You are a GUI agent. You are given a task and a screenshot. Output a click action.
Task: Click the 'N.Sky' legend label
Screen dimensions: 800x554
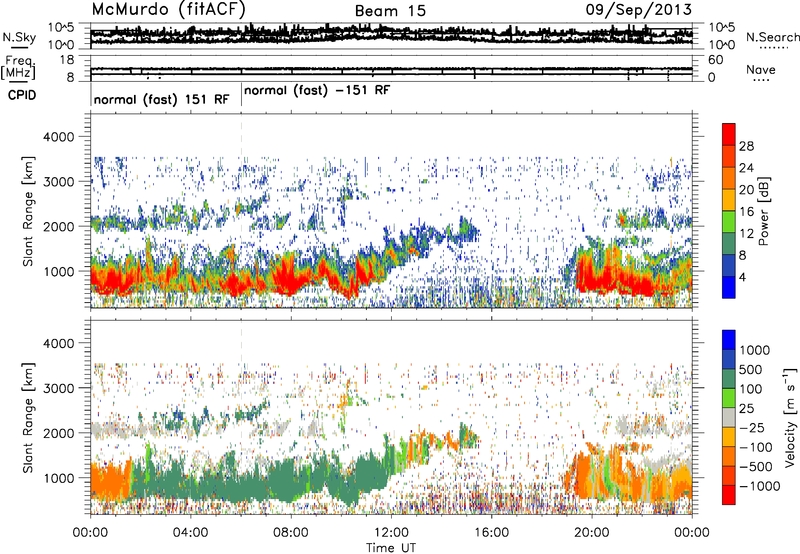coord(19,37)
